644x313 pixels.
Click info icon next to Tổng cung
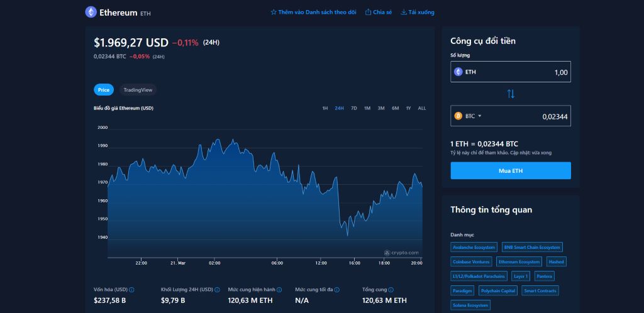[x=391, y=290]
